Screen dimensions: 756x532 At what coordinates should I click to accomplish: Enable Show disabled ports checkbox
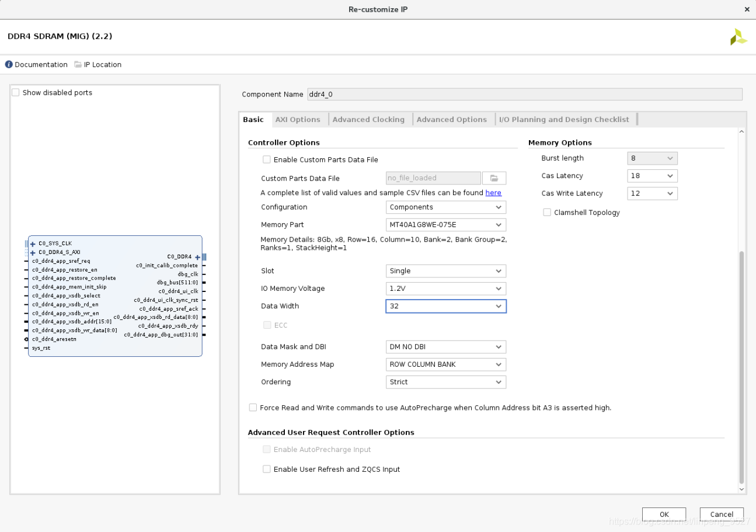(x=16, y=92)
